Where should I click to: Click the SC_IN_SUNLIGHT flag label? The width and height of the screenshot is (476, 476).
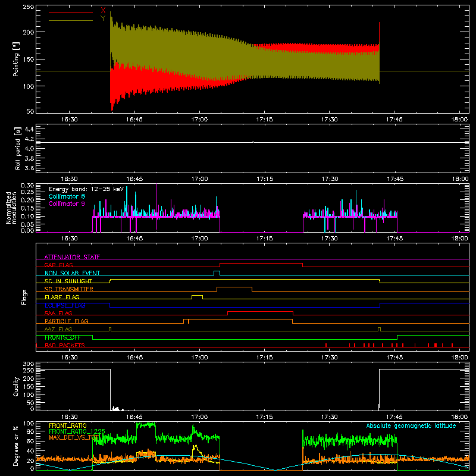click(x=68, y=281)
